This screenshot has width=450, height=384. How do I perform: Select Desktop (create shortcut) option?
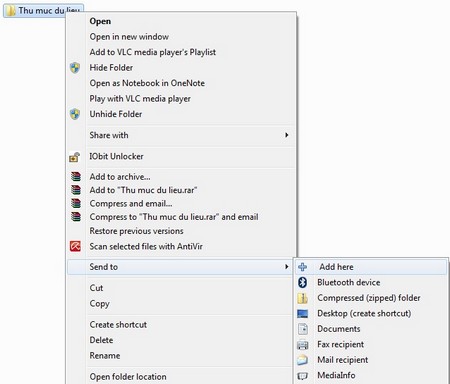364,314
